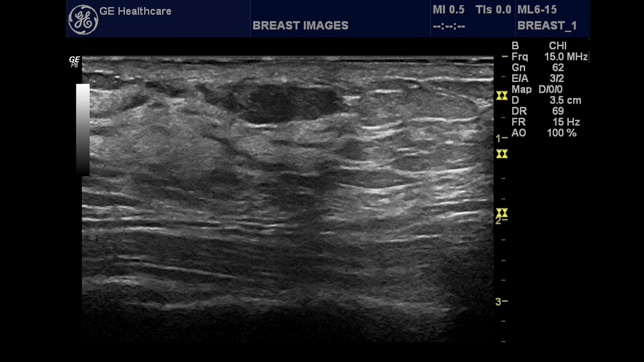This screenshot has height=362, width=644.
Task: Click the 3 cm depth scale mark
Action: (501, 302)
